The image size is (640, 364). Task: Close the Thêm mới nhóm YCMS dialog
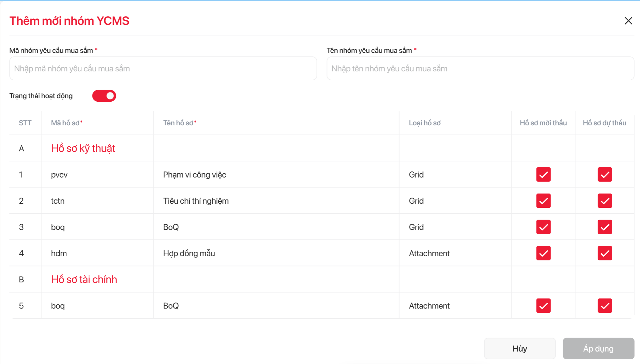coord(628,21)
